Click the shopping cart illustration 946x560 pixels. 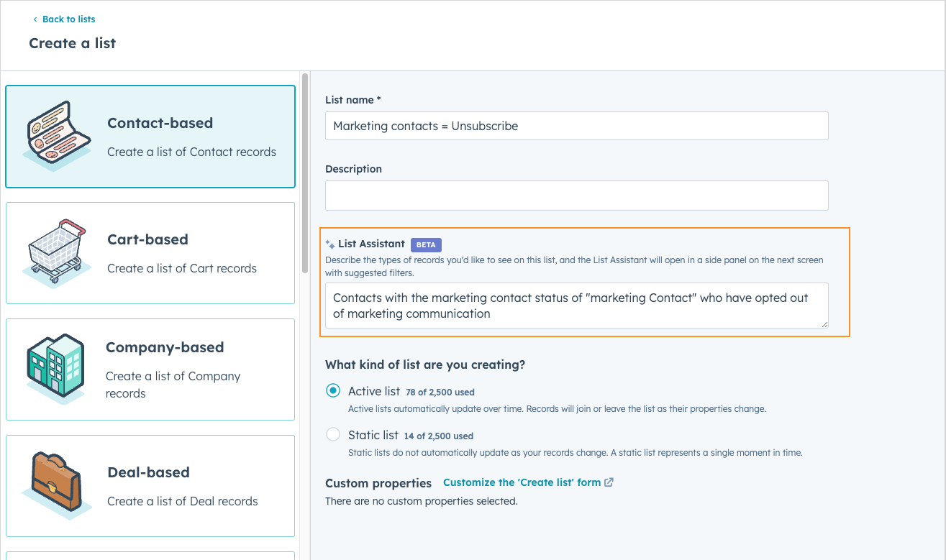pos(57,252)
